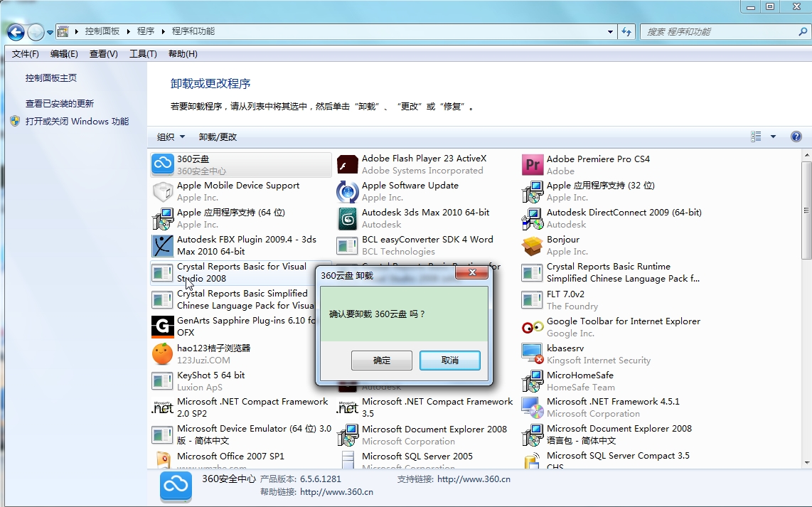Select Microsoft SQL Server Compact 3.5 entry
Screen dimensions: 812x507
click(611, 459)
